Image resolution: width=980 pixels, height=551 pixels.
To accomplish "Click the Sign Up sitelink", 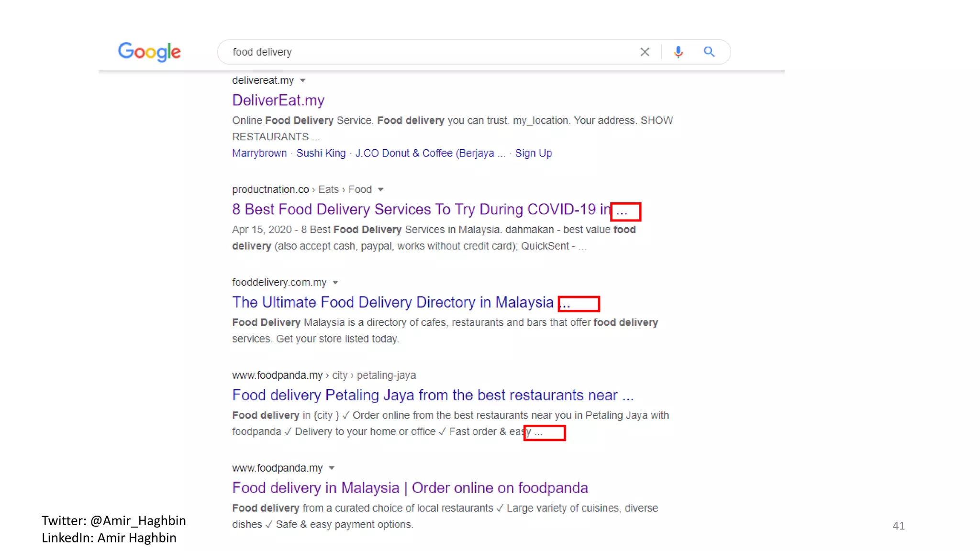I will point(533,153).
